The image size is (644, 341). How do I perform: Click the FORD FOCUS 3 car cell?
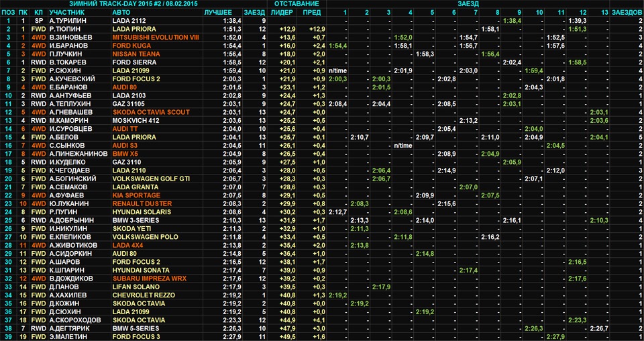pyautogui.click(x=136, y=337)
